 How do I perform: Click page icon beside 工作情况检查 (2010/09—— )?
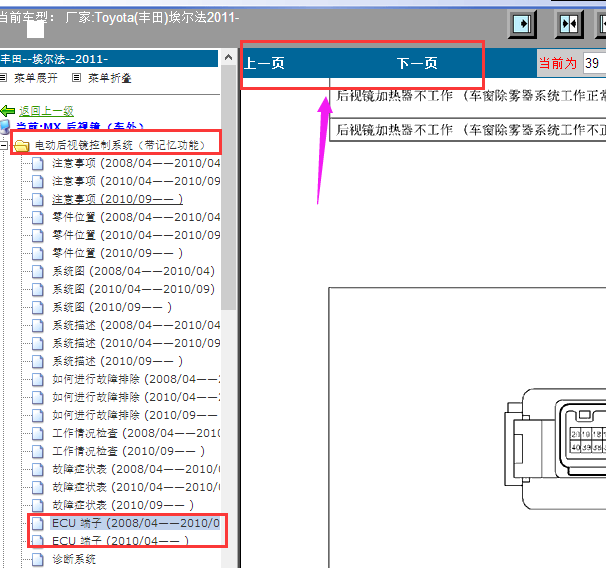37,451
